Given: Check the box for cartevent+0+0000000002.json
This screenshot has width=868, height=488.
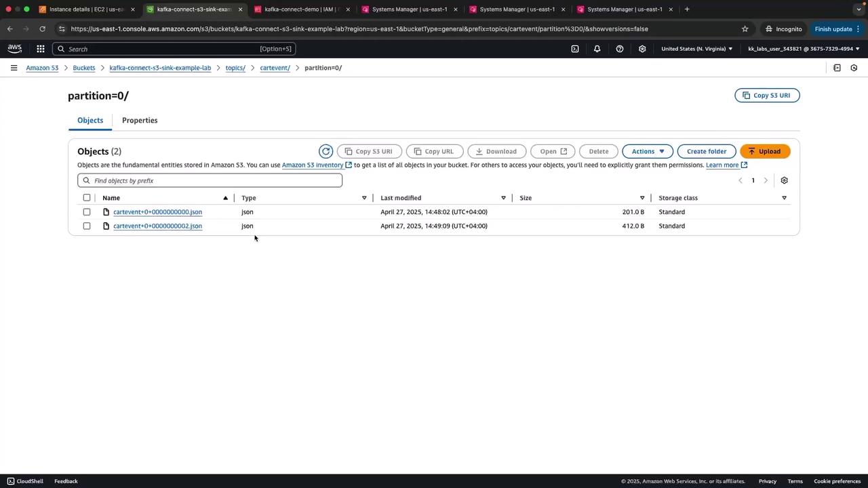Looking at the screenshot, I should pyautogui.click(x=87, y=226).
